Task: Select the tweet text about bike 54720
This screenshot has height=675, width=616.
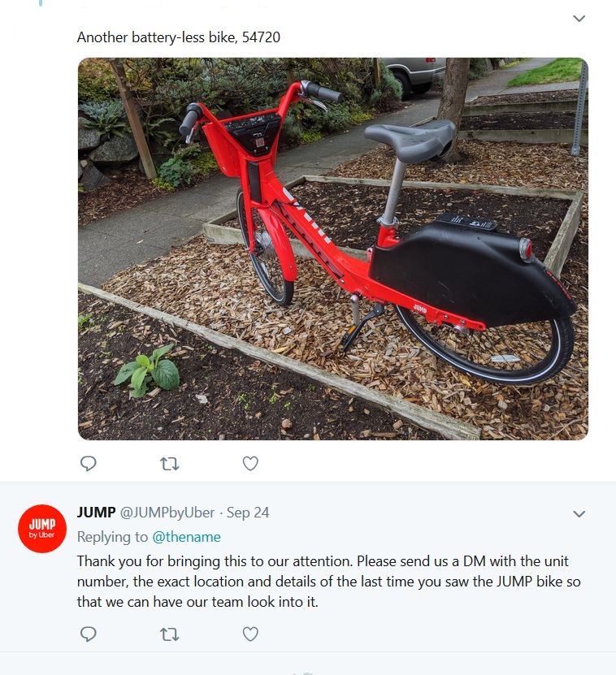Action: tap(178, 37)
